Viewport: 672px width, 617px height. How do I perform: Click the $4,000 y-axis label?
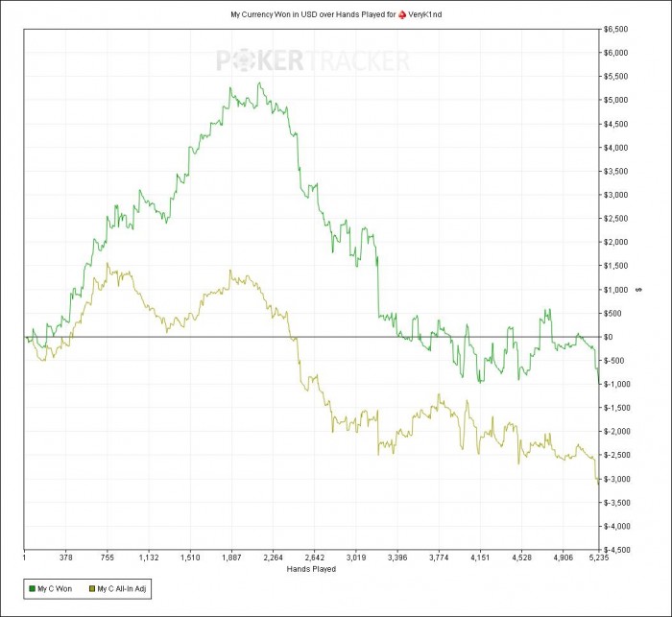[616, 148]
